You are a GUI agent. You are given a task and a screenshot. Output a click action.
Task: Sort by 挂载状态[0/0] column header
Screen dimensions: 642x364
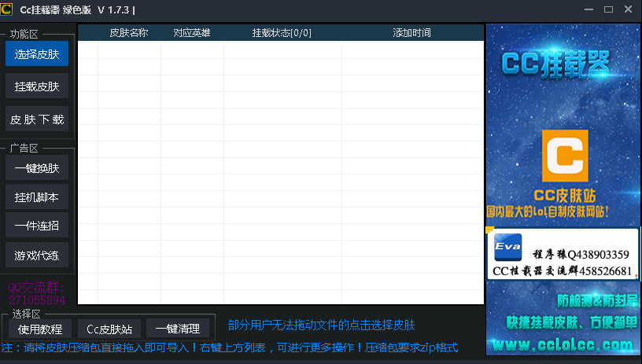coord(282,33)
